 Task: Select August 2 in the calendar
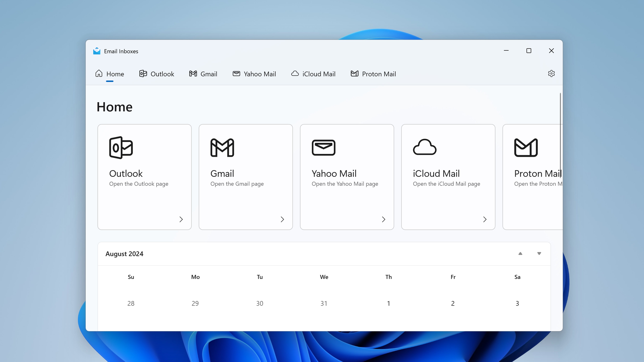[453, 303]
